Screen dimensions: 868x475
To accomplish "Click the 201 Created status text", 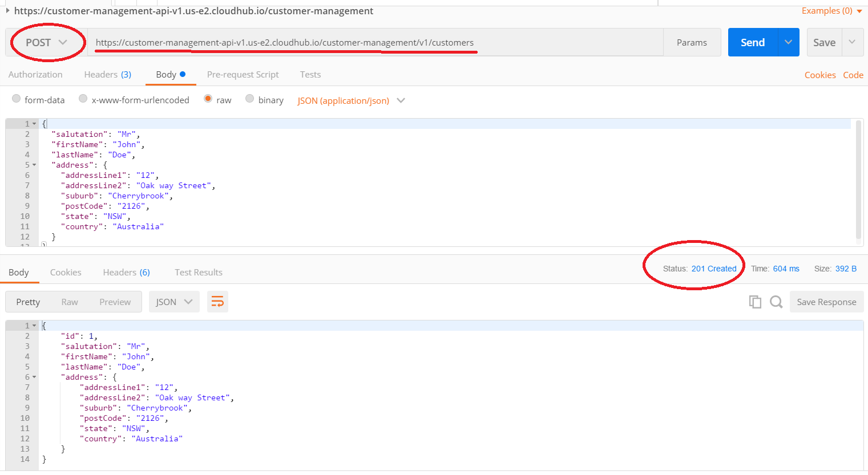I will (714, 269).
